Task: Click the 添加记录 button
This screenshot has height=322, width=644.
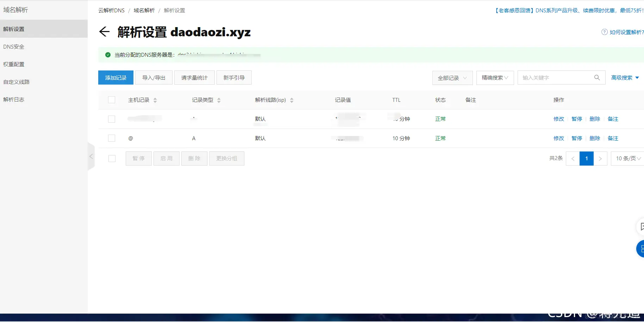Action: click(x=115, y=78)
